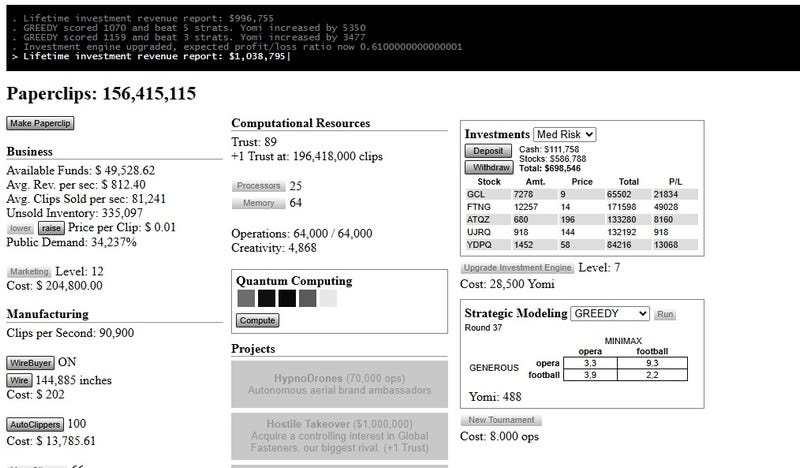
Task: Select UJRQ stock row name
Action: click(x=479, y=232)
